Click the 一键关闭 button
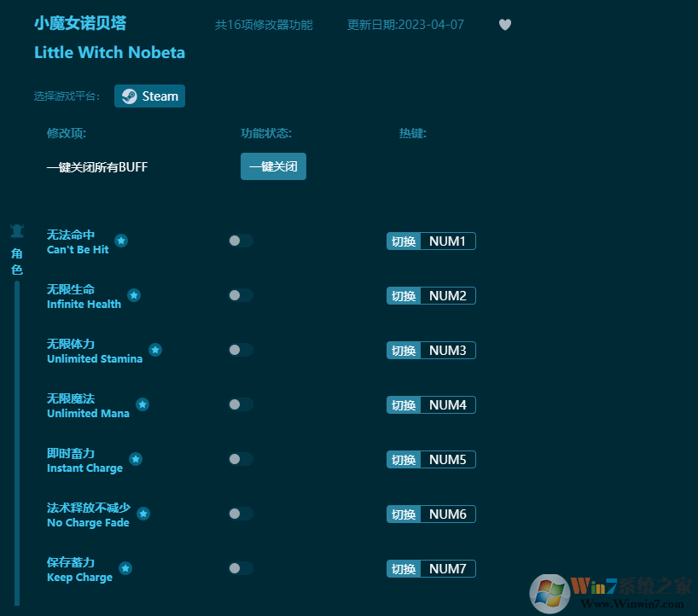Image resolution: width=698 pixels, height=616 pixels. (273, 166)
